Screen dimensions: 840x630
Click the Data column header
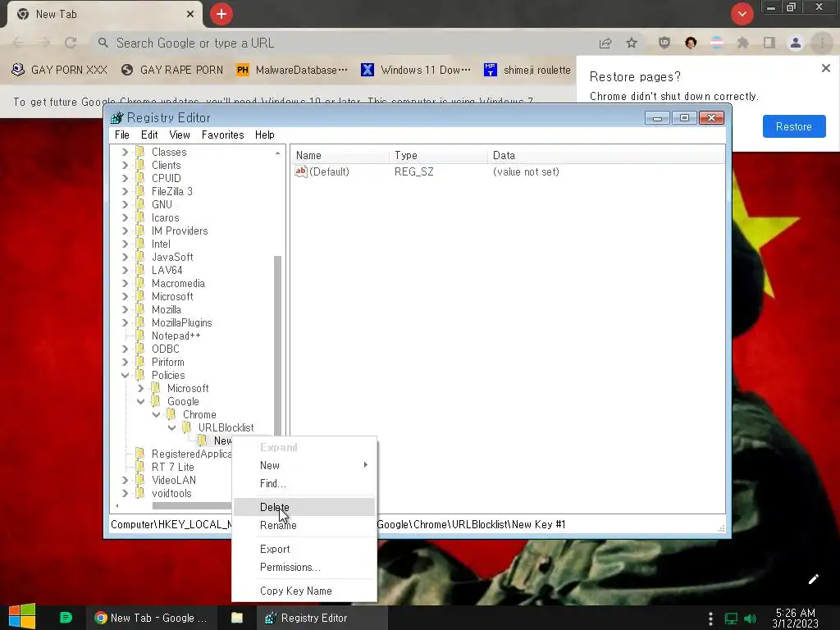(606, 155)
